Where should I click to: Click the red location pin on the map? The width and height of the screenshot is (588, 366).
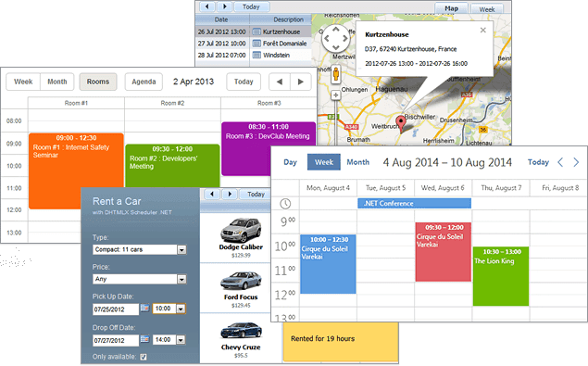[401, 124]
